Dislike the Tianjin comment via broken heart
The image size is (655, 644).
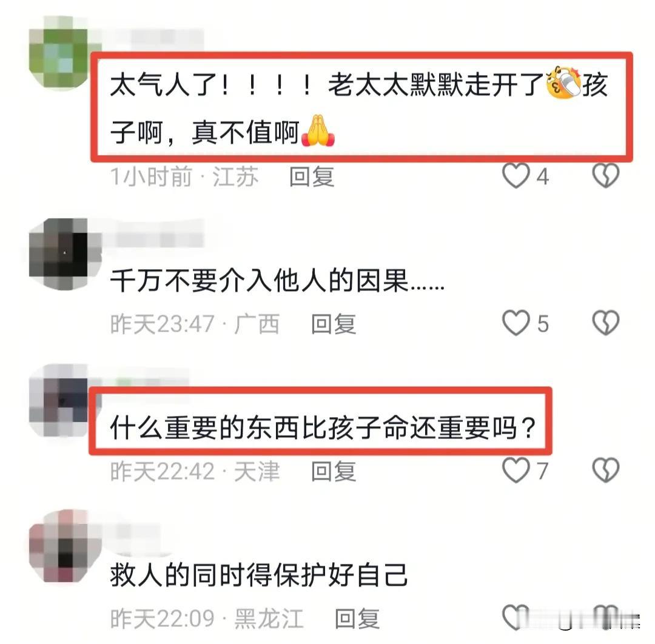[606, 470]
